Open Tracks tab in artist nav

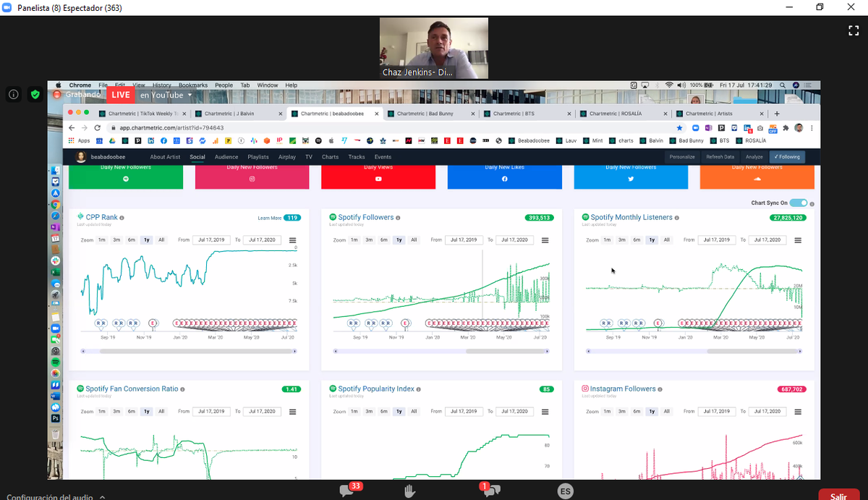(357, 157)
